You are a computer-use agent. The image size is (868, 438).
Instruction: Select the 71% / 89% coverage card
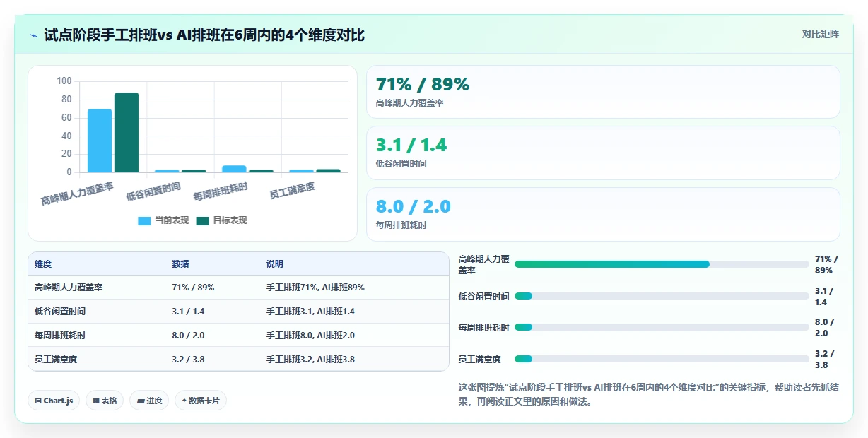pyautogui.click(x=603, y=92)
